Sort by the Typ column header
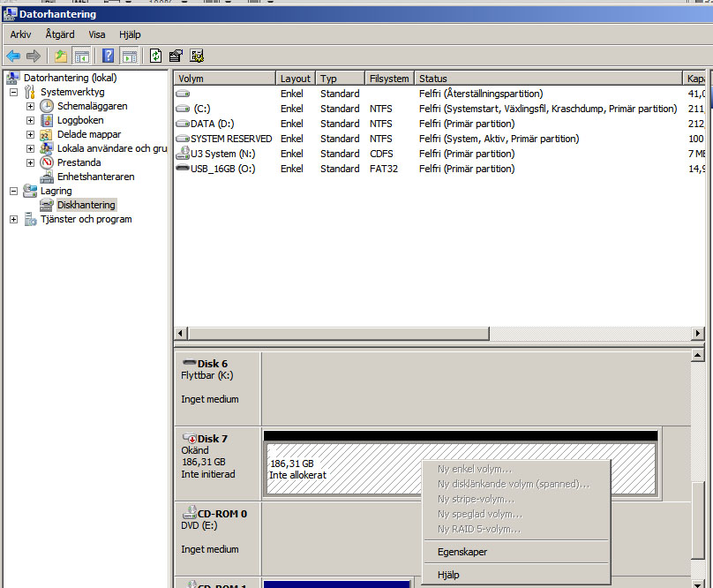 pyautogui.click(x=340, y=79)
